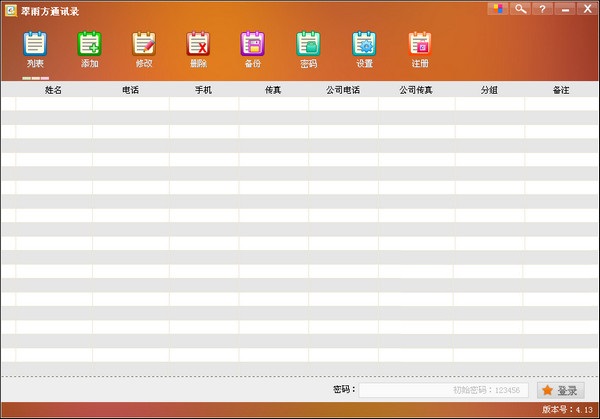The image size is (600, 419).
Task: Click the search magnifier in title bar
Action: (x=520, y=8)
